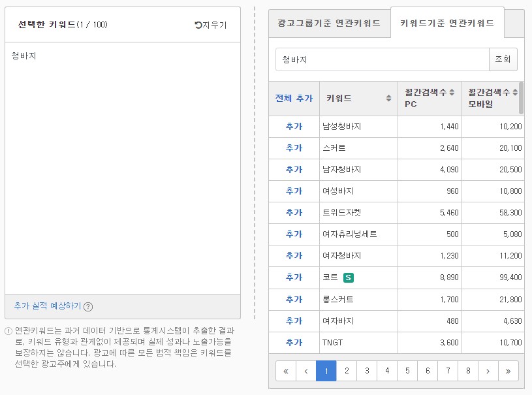
Task: Toggle sort order on the 키워드 column header
Action: [389, 98]
